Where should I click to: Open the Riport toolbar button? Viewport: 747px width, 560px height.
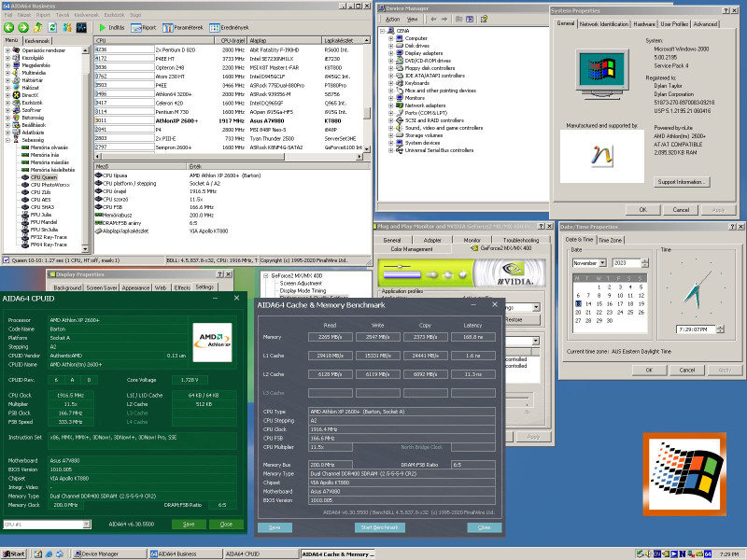(x=142, y=27)
